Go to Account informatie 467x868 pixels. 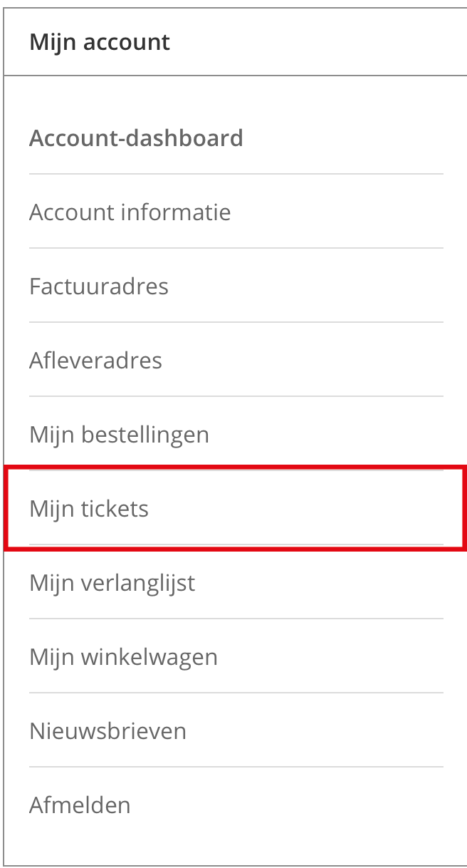[130, 212]
